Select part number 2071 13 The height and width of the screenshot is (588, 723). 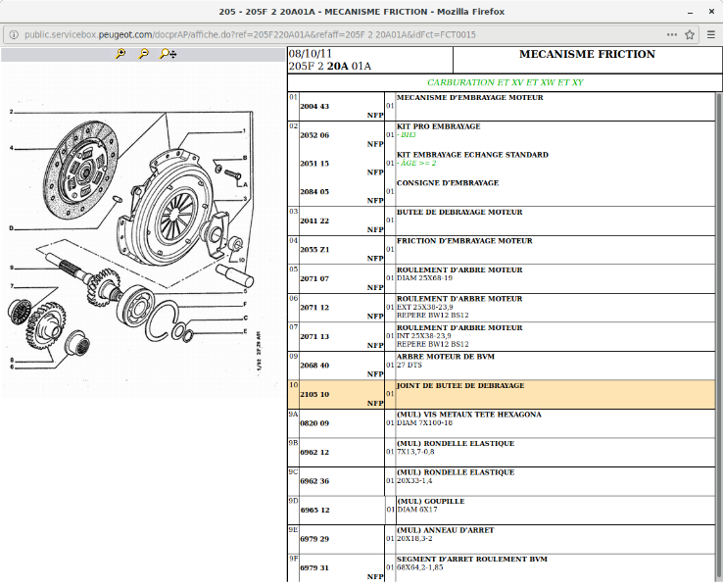314,337
